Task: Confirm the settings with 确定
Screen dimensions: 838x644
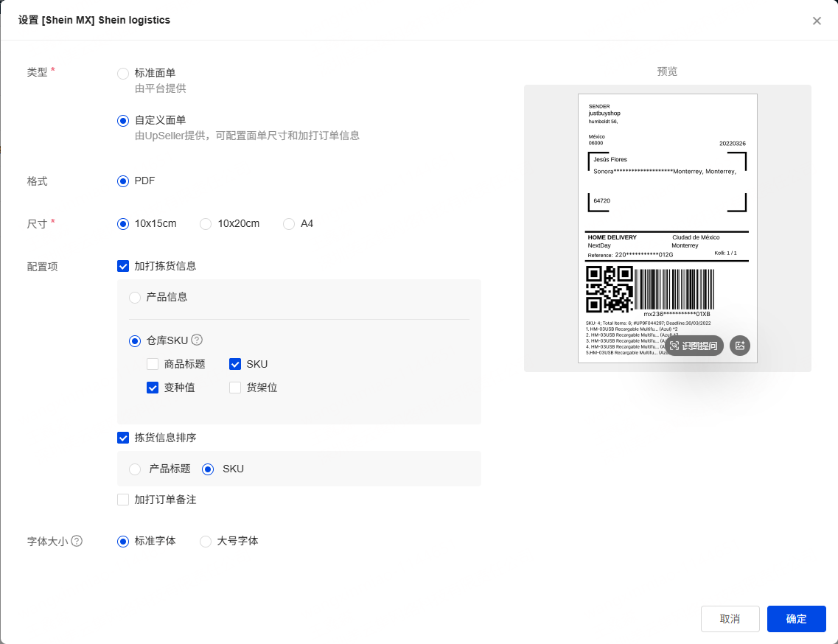Action: [x=796, y=619]
